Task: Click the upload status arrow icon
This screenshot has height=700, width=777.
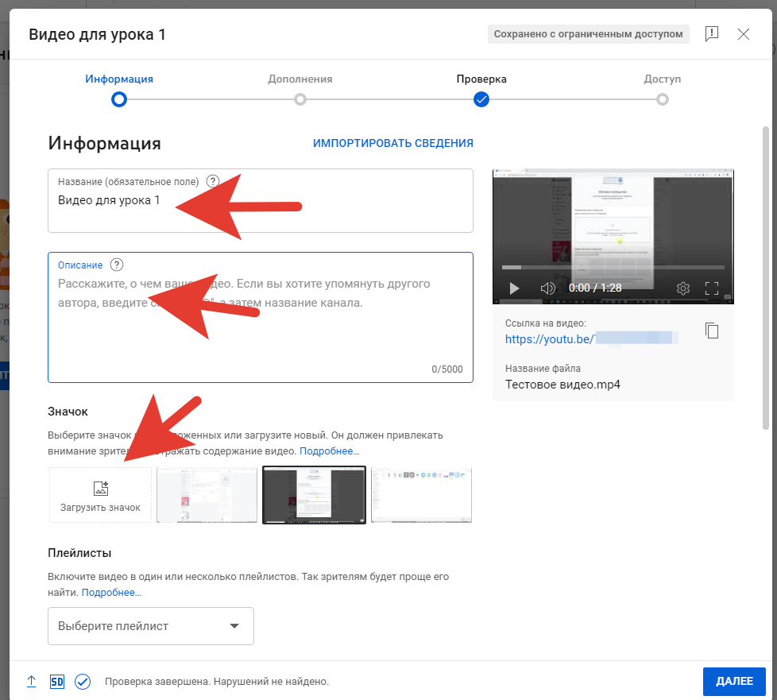Action: click(31, 681)
